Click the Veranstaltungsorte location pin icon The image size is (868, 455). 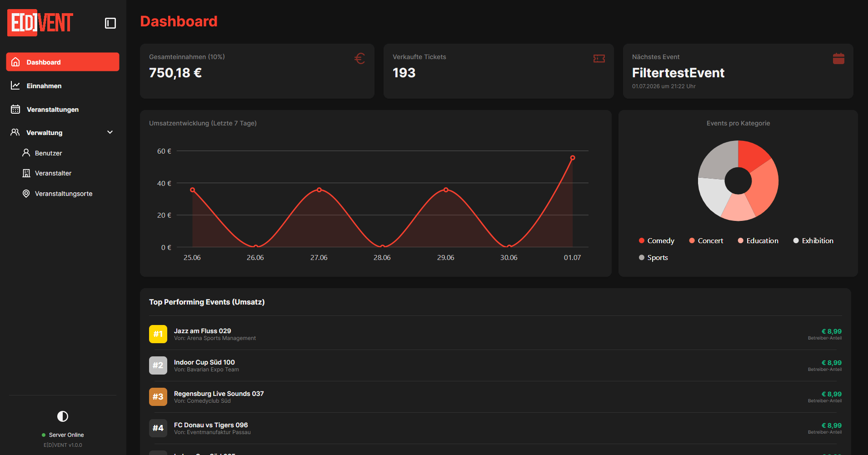point(26,194)
